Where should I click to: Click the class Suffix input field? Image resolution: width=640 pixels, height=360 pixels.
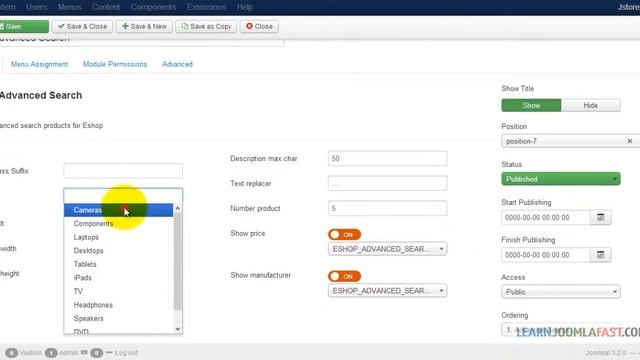pyautogui.click(x=123, y=171)
